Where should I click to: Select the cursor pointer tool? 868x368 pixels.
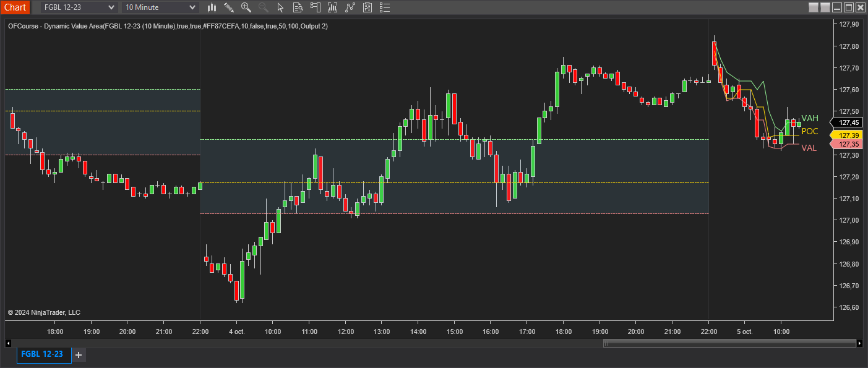[x=280, y=7]
